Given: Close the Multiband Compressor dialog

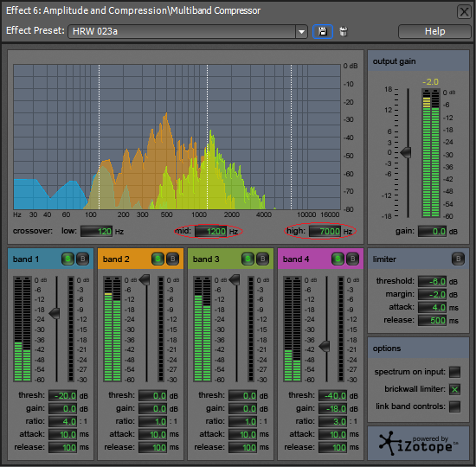Looking at the screenshot, I should pos(464,12).
